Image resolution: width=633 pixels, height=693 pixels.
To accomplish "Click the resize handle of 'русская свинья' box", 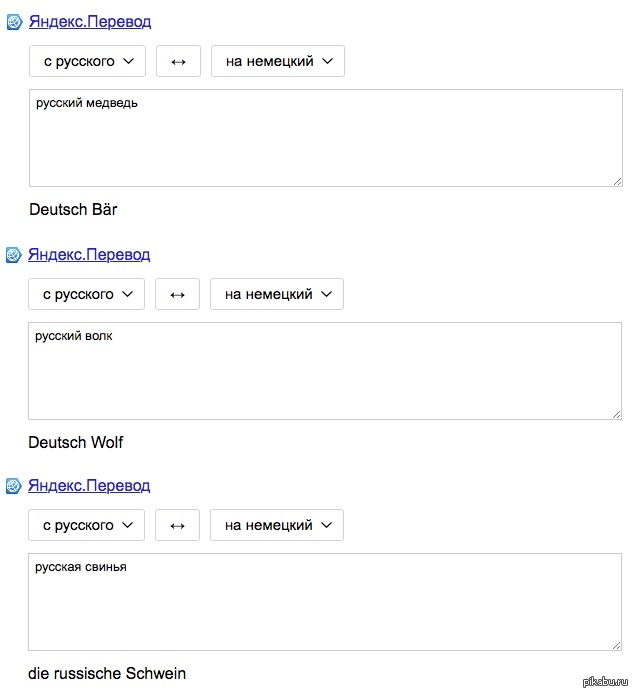I will click(616, 645).
